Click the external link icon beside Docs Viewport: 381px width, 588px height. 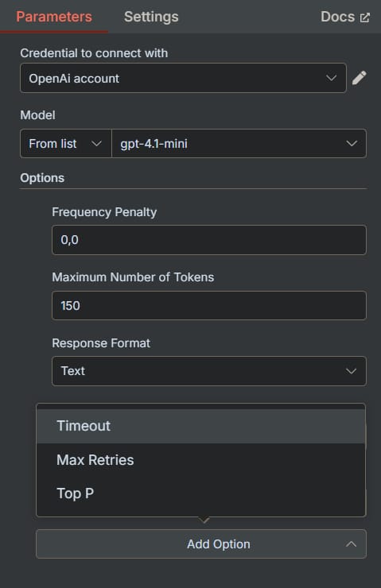pyautogui.click(x=365, y=17)
